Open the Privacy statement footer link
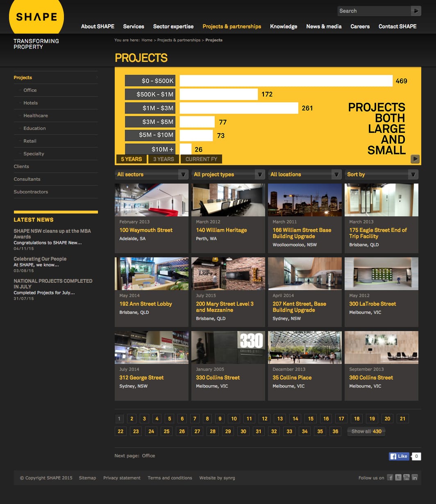The width and height of the screenshot is (436, 504). 122,478
